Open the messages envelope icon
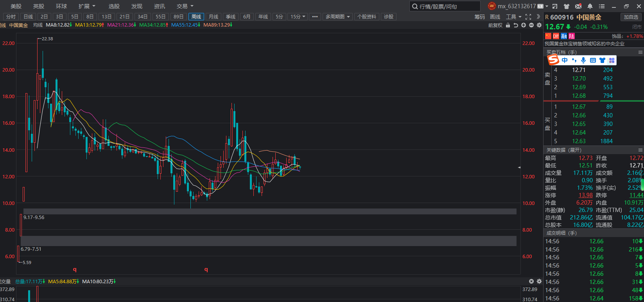This screenshot has width=644, height=302. 578,6
